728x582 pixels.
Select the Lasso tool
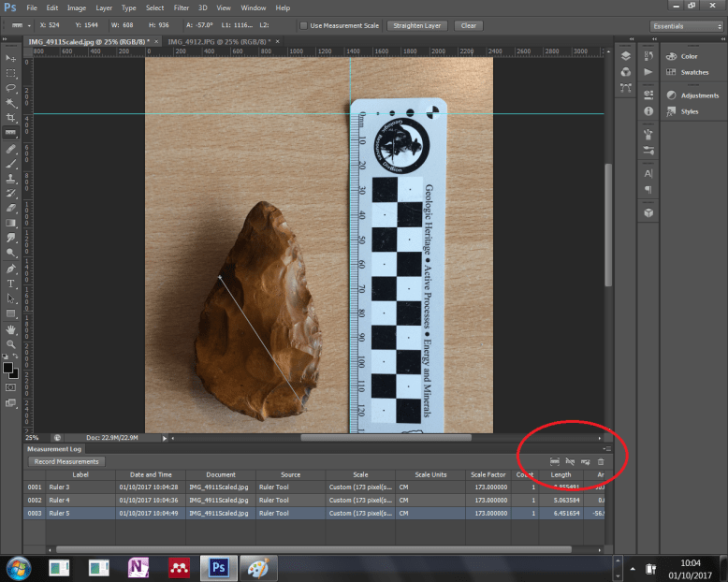click(11, 88)
